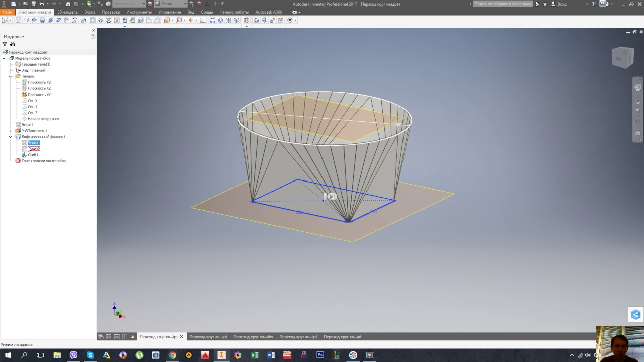The width and height of the screenshot is (644, 362).
Task: Select Ось Z in the browser tree
Action: pyautogui.click(x=32, y=113)
